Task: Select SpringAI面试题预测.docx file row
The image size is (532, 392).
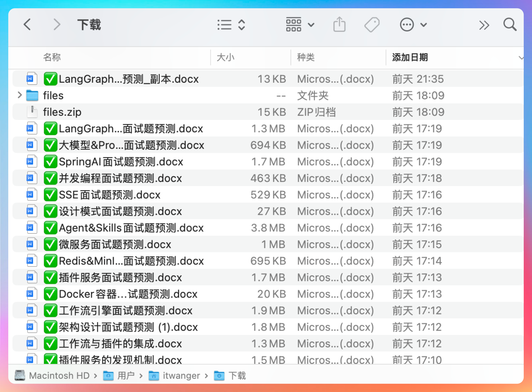Action: [x=121, y=162]
